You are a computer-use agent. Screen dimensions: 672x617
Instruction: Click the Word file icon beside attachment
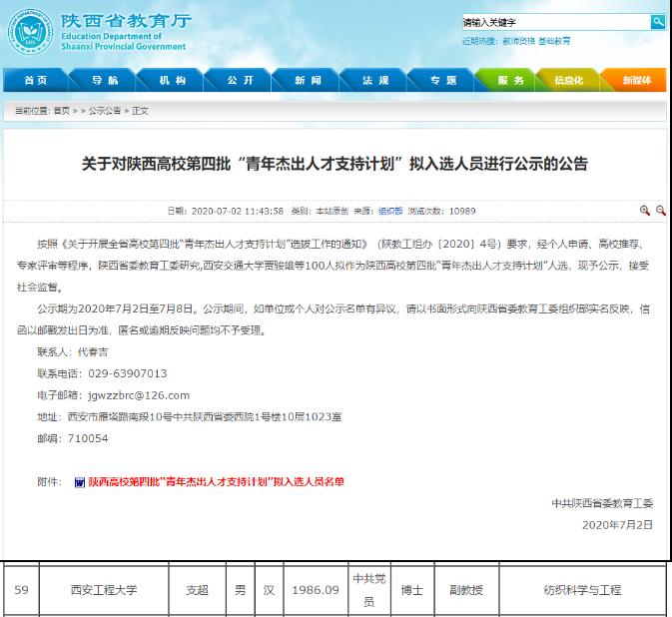coord(79,482)
